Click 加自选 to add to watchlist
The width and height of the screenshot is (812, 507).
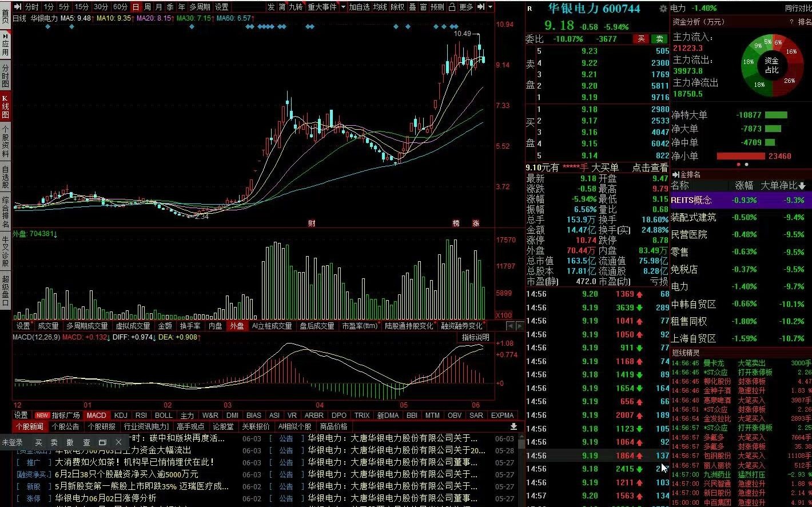[x=360, y=7]
